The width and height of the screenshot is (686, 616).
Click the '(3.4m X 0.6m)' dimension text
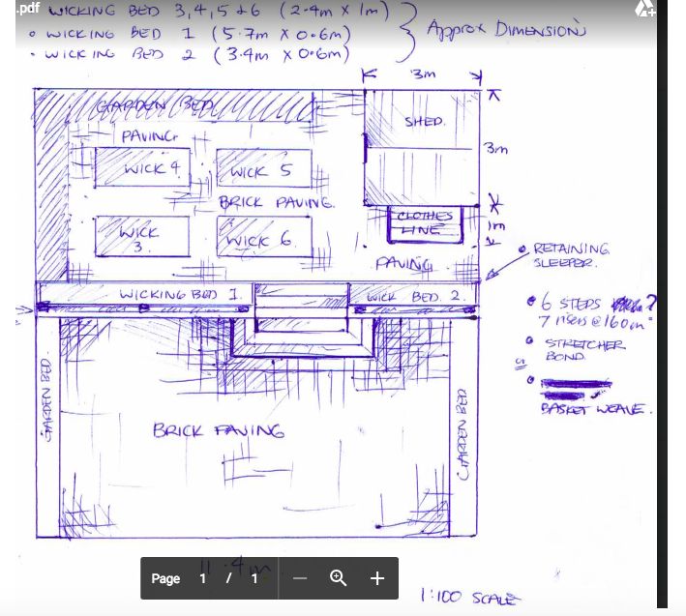point(282,55)
